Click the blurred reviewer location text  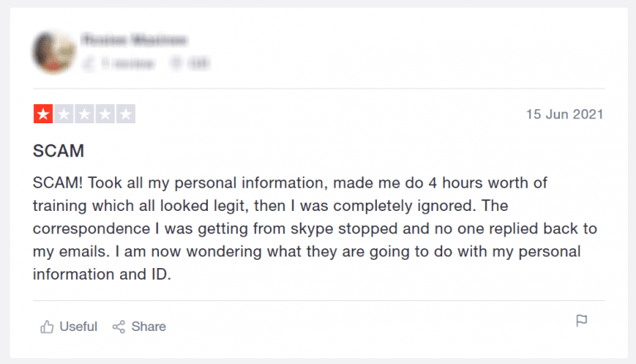(x=197, y=63)
